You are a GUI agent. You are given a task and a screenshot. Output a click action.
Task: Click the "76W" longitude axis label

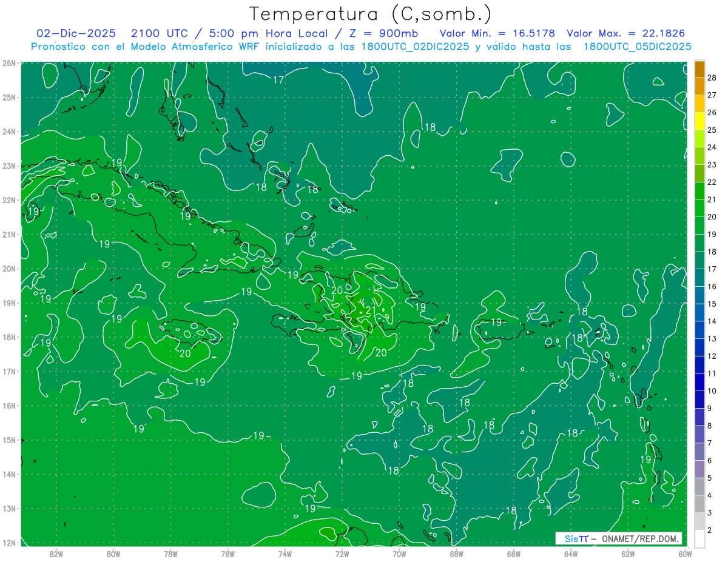click(227, 554)
